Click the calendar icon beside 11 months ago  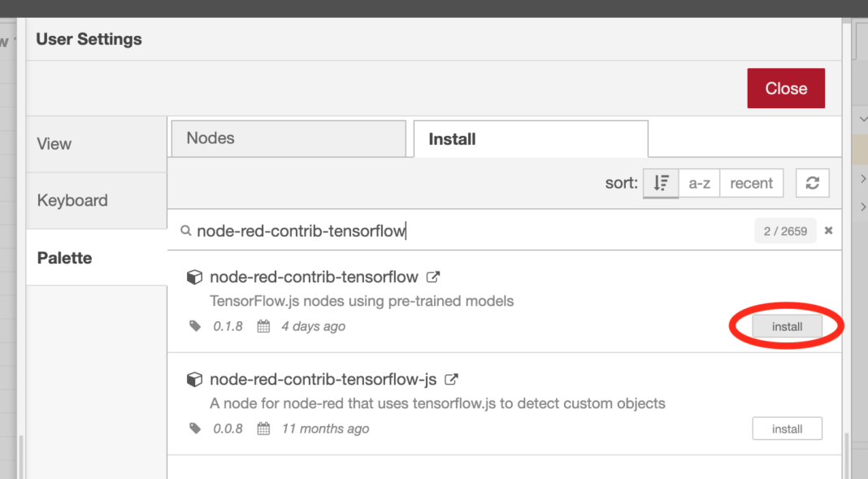pyautogui.click(x=263, y=429)
